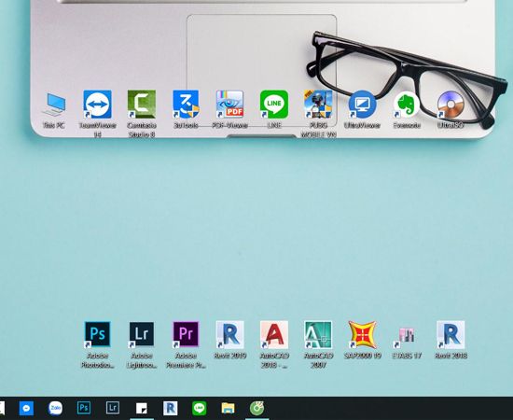Open This PC desktop icon

coord(54,105)
